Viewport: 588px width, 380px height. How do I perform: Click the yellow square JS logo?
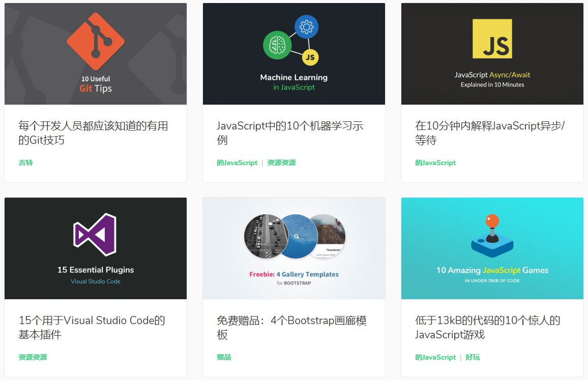[492, 39]
